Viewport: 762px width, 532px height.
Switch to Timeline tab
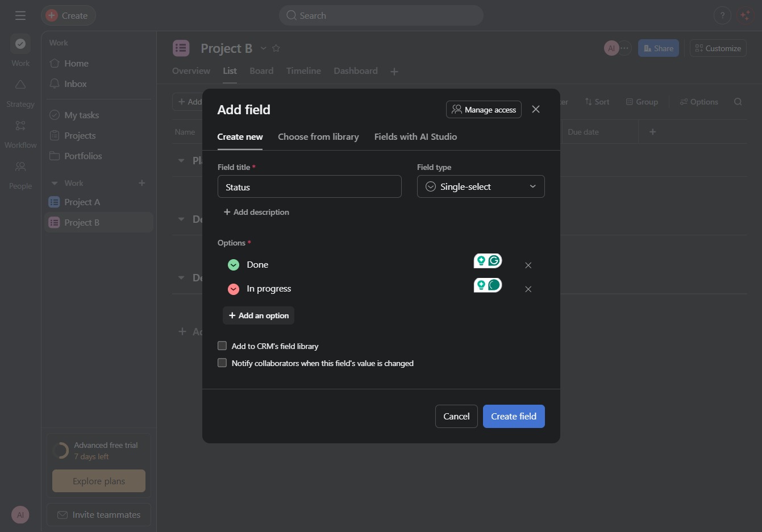click(303, 71)
